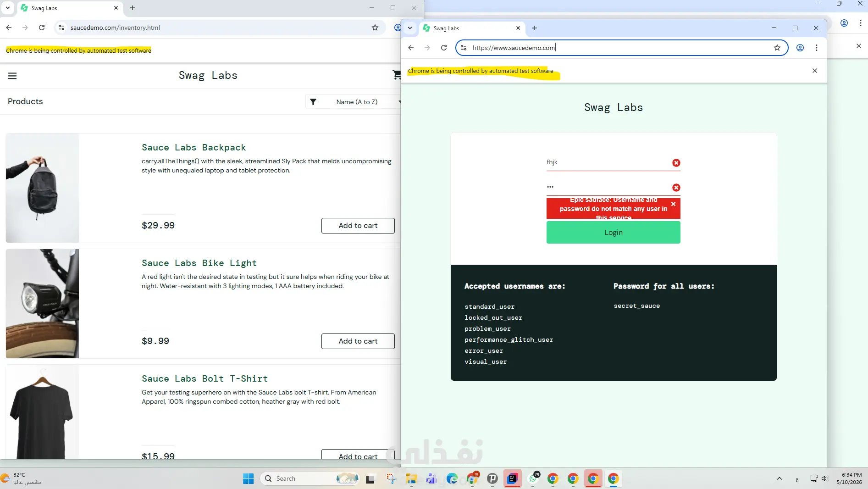Open a new tab in the inventory window

[133, 8]
